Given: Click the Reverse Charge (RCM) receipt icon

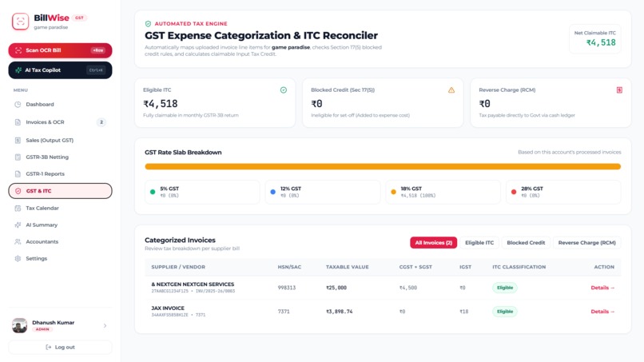Looking at the screenshot, I should (619, 90).
